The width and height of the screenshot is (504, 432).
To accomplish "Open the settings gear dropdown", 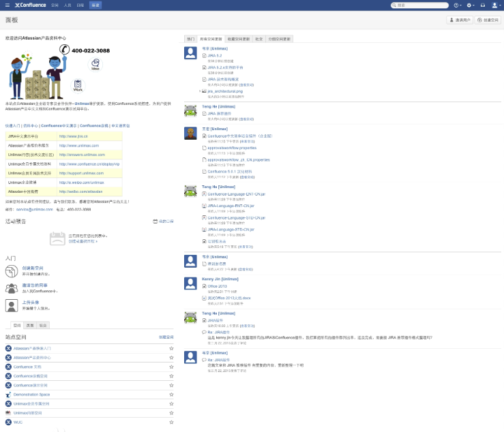I will coord(471,5).
